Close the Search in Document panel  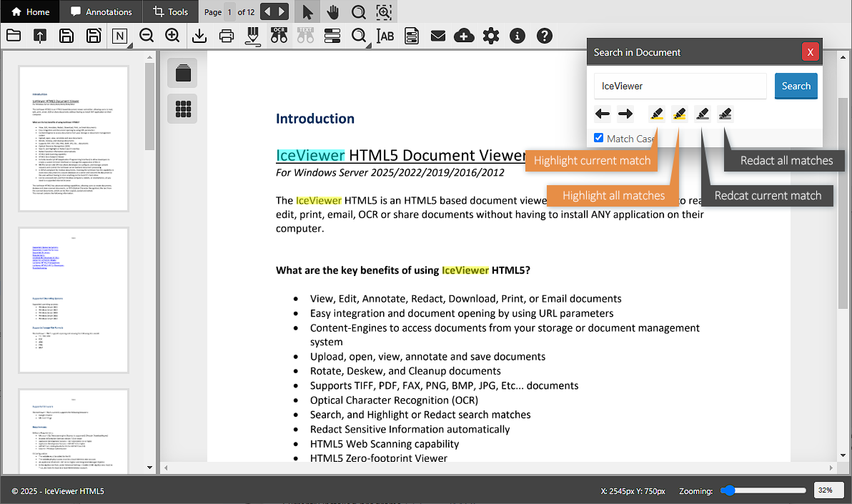coord(810,52)
